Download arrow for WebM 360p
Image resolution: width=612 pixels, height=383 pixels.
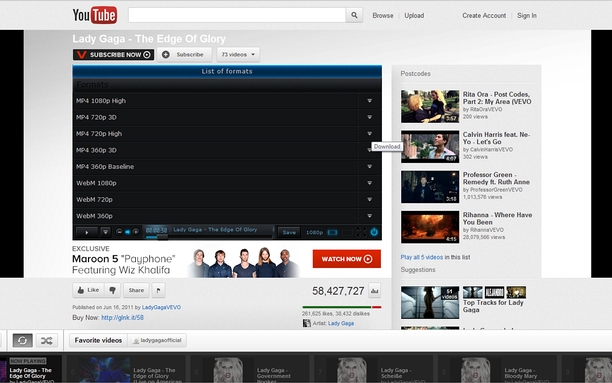(369, 216)
